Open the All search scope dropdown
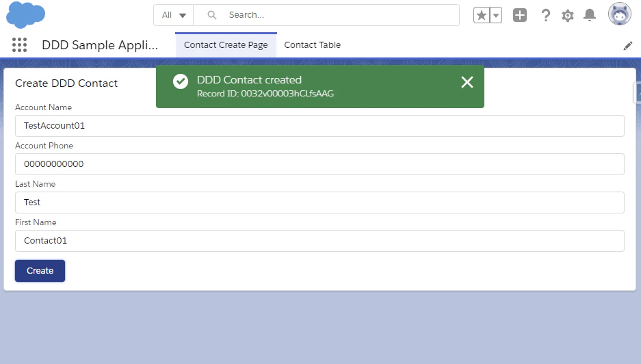The image size is (641, 364). [174, 15]
